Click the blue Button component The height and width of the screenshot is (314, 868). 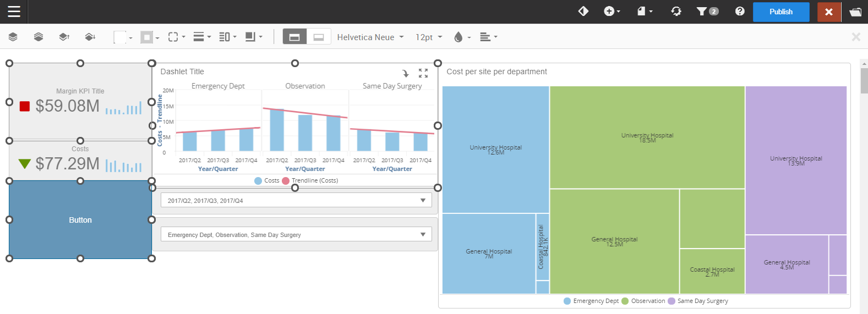pyautogui.click(x=80, y=220)
